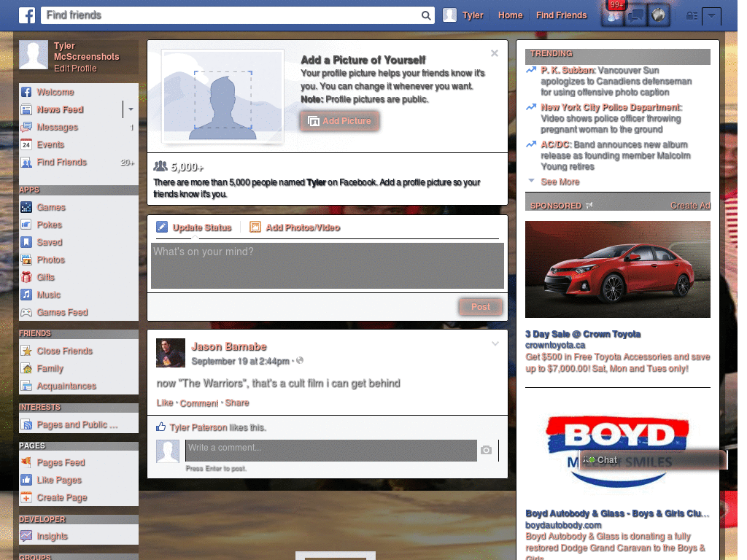Open the Boyd Autobody & Glass ad link
The width and height of the screenshot is (747, 560).
[x=617, y=514]
